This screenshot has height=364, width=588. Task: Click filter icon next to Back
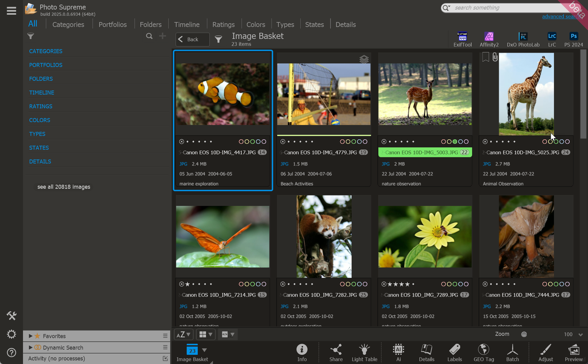[x=218, y=40]
